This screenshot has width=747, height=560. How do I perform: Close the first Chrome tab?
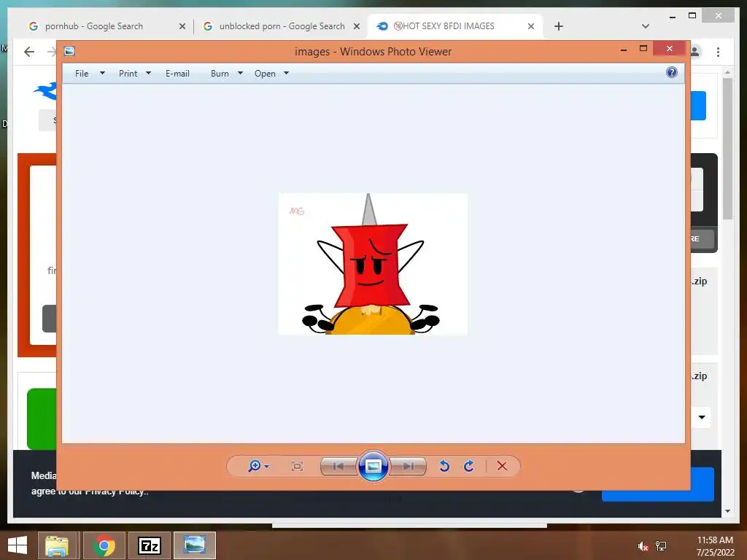point(182,27)
